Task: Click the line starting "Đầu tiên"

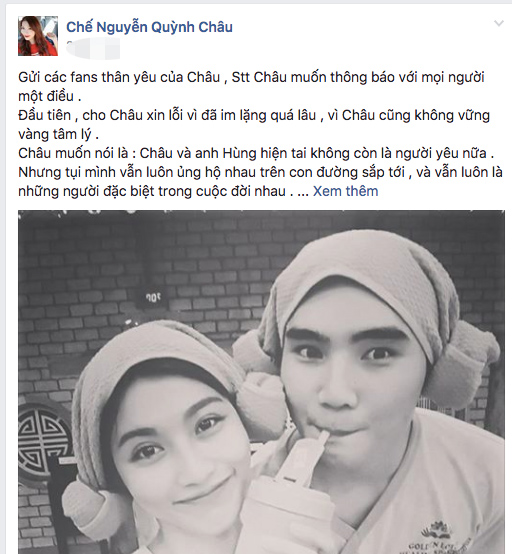Action: tap(254, 115)
